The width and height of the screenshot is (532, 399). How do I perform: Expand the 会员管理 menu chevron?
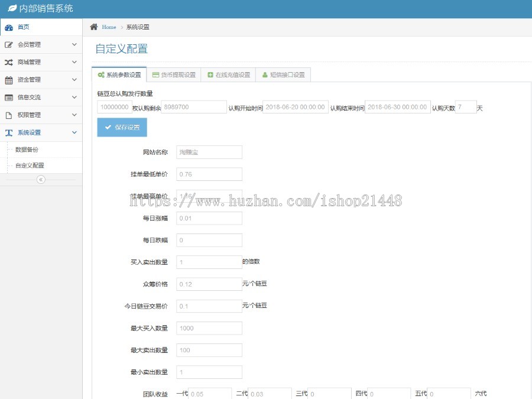coord(74,44)
